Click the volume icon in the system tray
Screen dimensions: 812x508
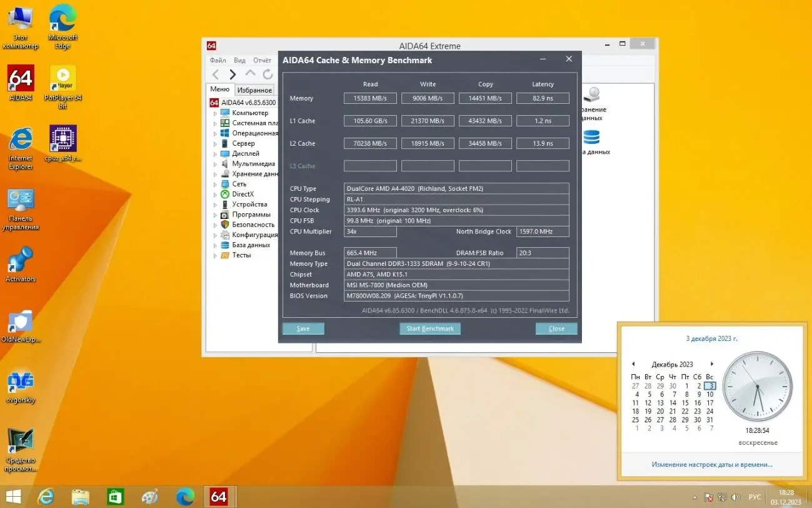(736, 497)
